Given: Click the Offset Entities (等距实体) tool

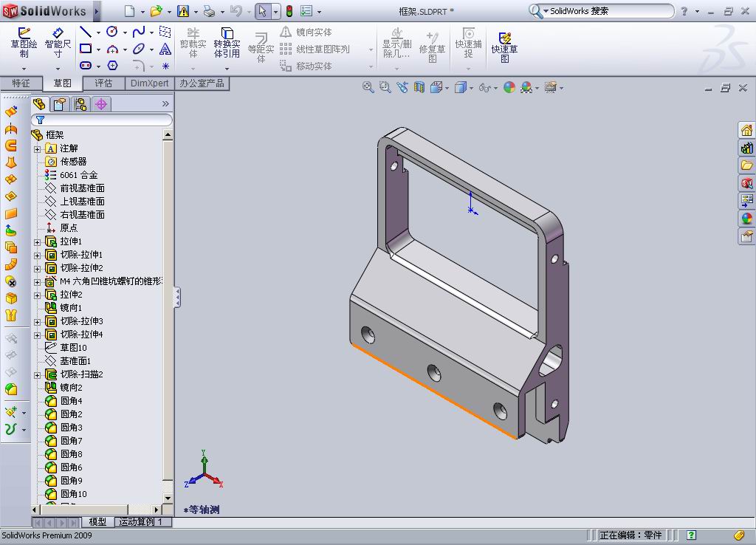Looking at the screenshot, I should point(261,47).
